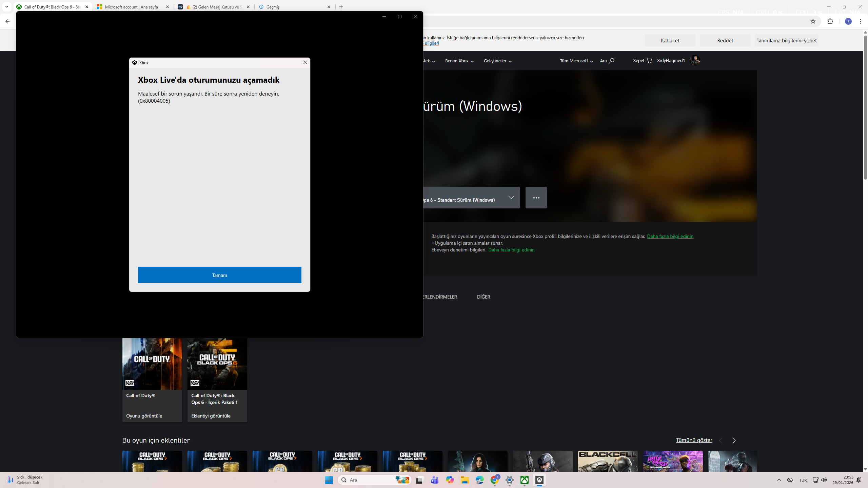Screen dimensions: 868x488
Task: Open Microsoft Teams from the taskbar
Action: [435, 480]
